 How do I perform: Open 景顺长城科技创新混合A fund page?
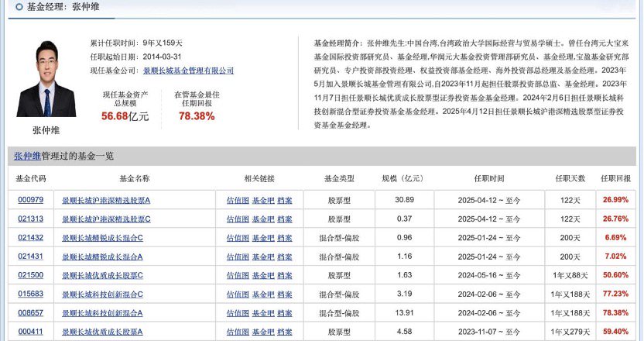pos(102,313)
